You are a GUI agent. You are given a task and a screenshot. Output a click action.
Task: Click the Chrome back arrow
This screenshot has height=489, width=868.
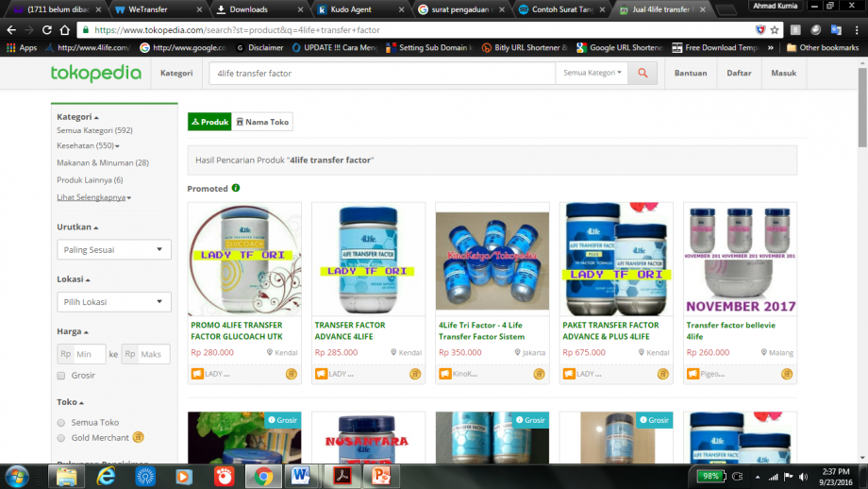(11, 30)
